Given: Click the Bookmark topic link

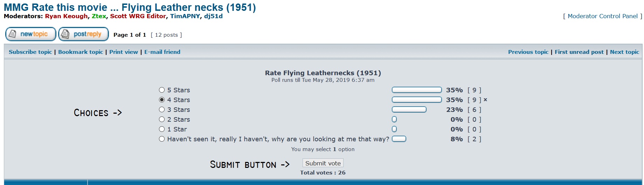Looking at the screenshot, I should click(x=81, y=52).
